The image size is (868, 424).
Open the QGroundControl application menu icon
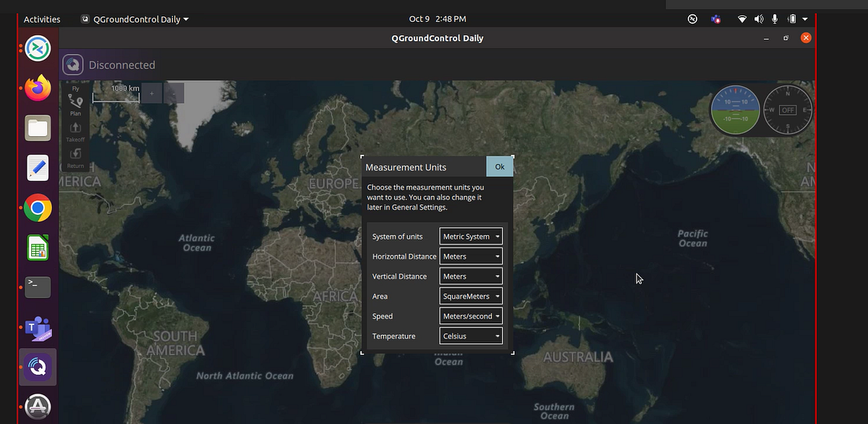[72, 65]
